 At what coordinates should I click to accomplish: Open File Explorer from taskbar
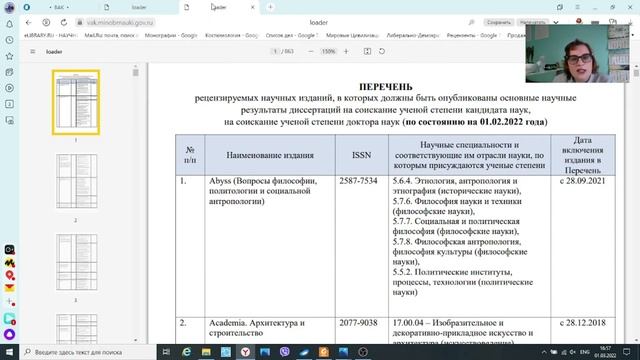coord(206,352)
